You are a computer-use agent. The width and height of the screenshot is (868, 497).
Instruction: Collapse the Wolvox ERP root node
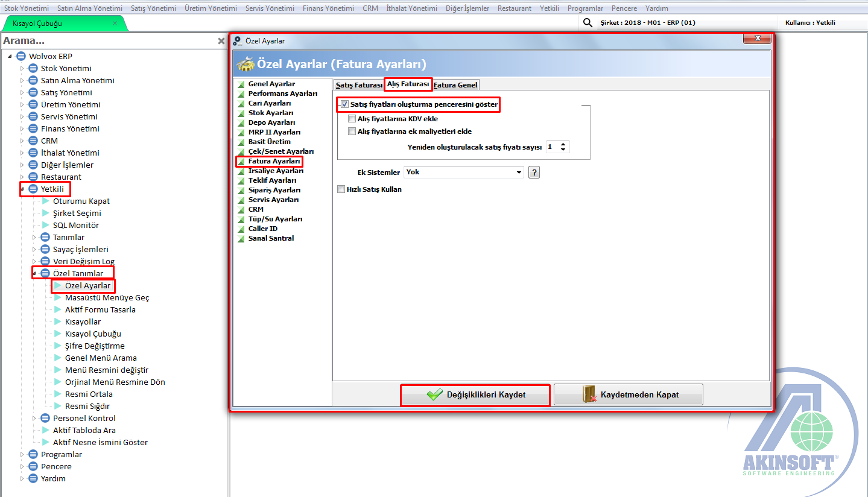point(10,56)
